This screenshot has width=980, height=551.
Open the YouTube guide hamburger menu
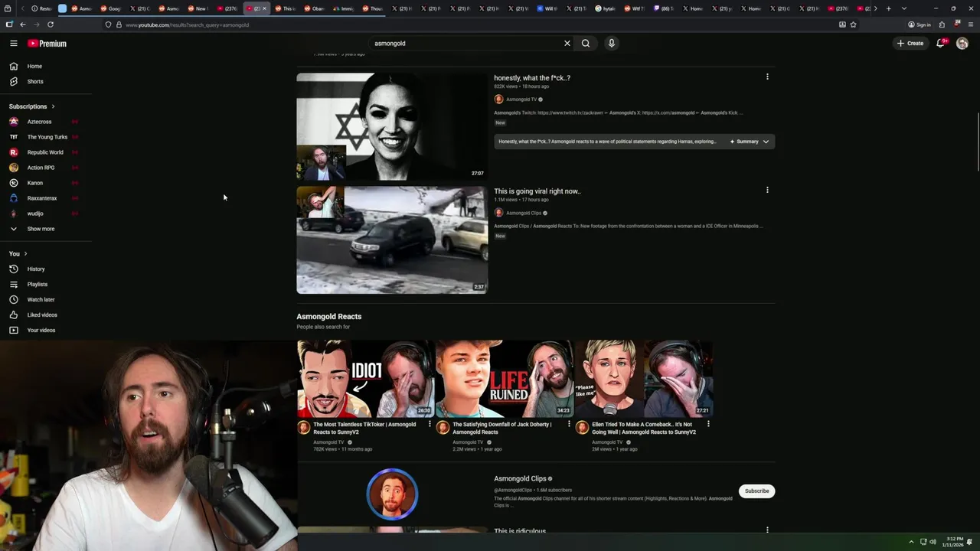[x=13, y=44]
